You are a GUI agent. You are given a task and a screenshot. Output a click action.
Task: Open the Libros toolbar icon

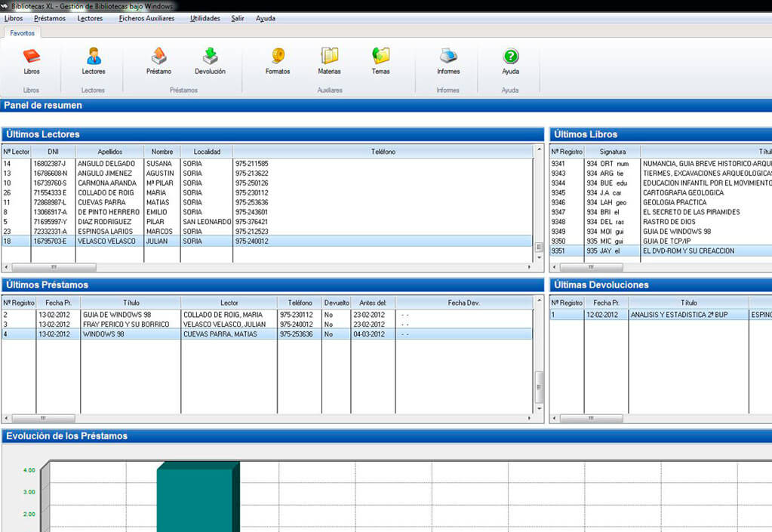(31, 57)
